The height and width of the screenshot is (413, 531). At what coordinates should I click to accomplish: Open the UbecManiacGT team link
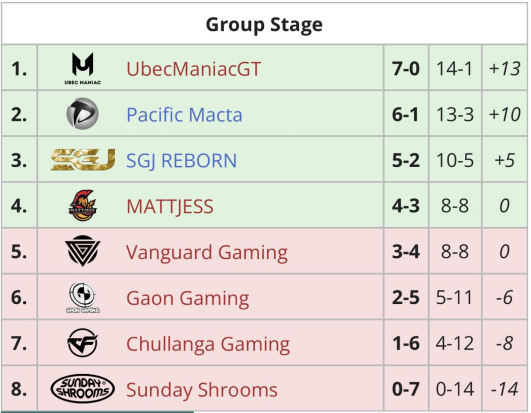(193, 69)
